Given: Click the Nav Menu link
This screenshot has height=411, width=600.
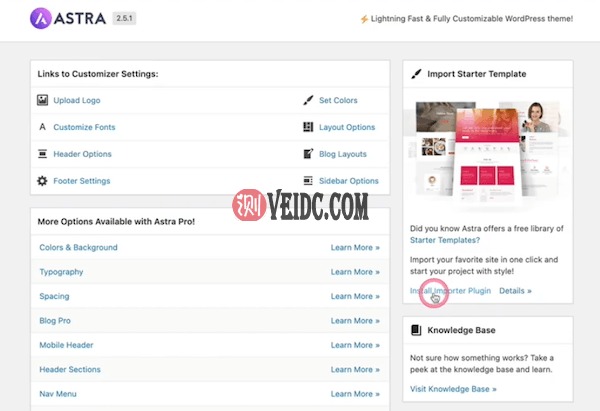Looking at the screenshot, I should [x=58, y=394].
